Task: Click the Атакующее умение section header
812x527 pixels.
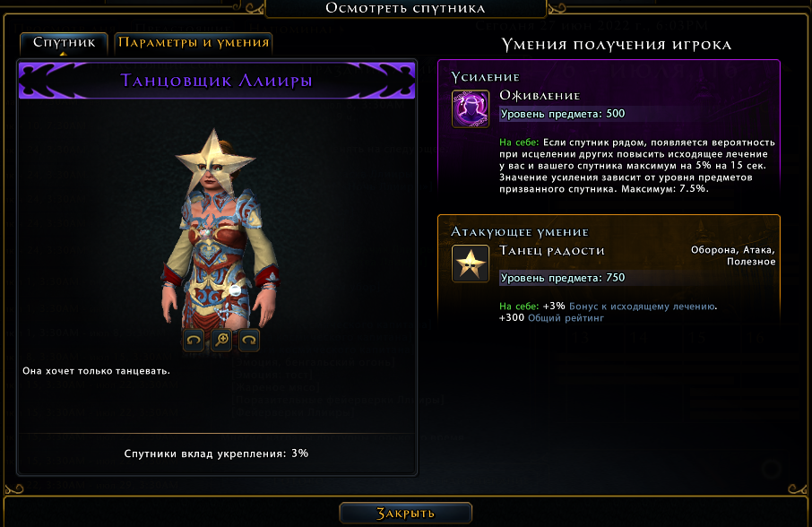Action: (x=520, y=232)
